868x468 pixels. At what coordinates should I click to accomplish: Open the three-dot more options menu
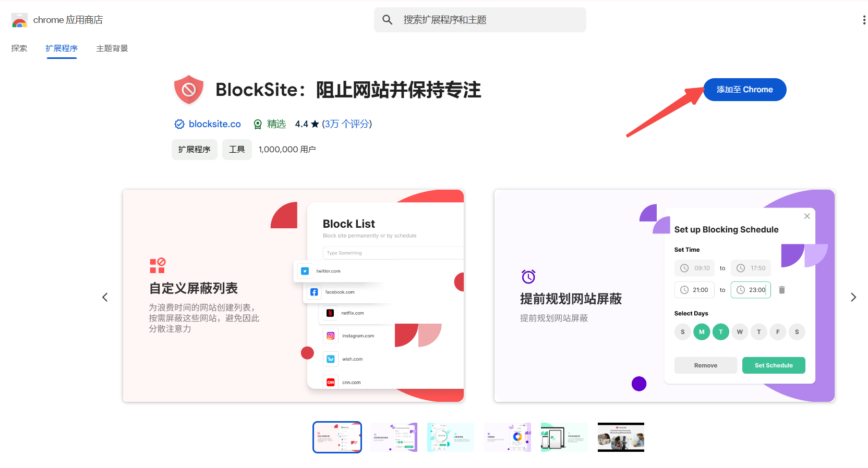click(x=864, y=20)
